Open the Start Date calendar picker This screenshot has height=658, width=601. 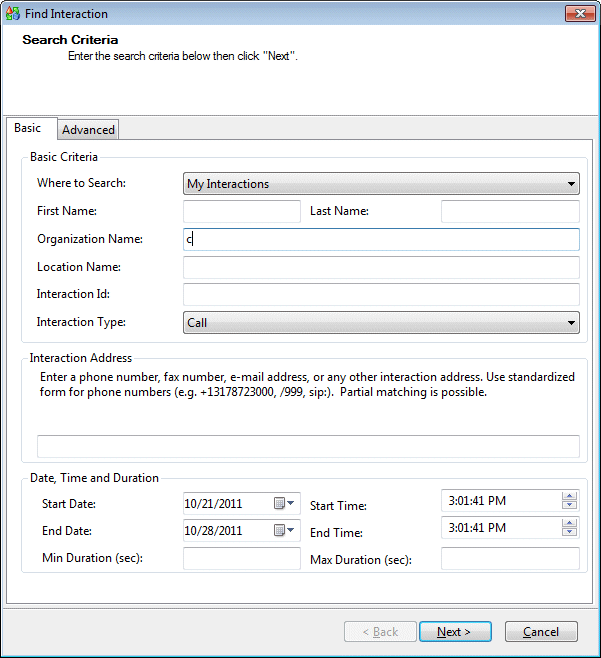pos(284,504)
